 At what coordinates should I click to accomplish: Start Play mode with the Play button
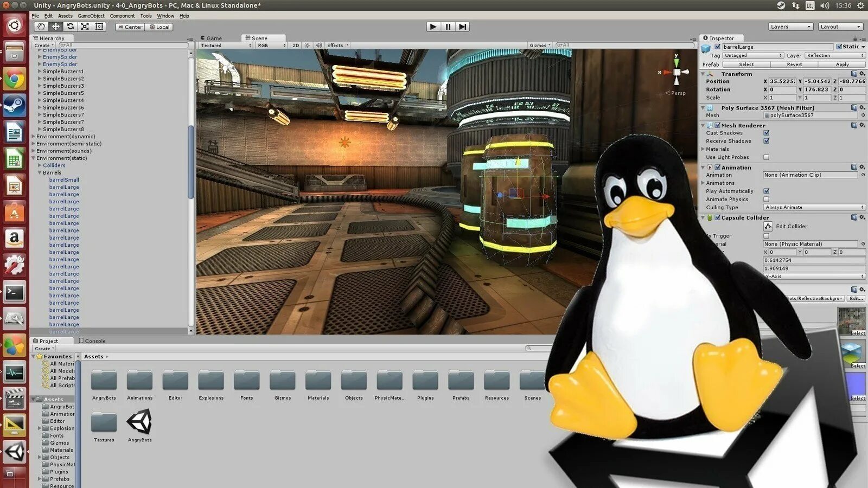(433, 27)
